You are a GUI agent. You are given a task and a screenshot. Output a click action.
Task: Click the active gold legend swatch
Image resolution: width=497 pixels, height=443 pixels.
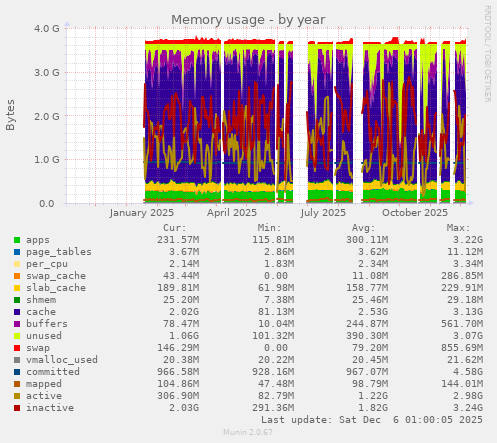coord(17,396)
